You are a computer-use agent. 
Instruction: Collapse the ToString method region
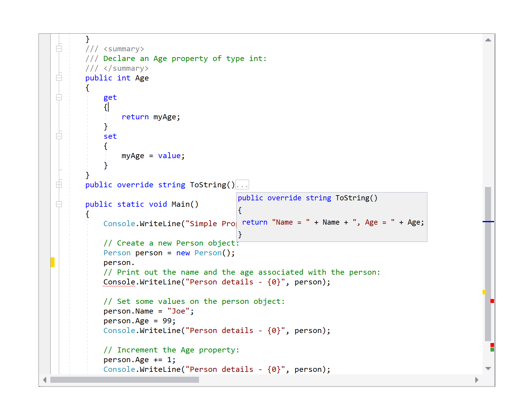pyautogui.click(x=59, y=184)
